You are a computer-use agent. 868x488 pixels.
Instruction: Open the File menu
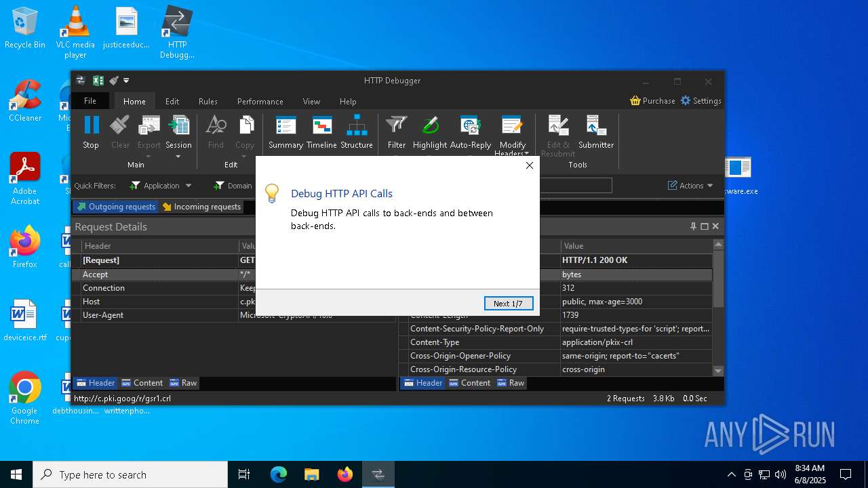[x=90, y=101]
